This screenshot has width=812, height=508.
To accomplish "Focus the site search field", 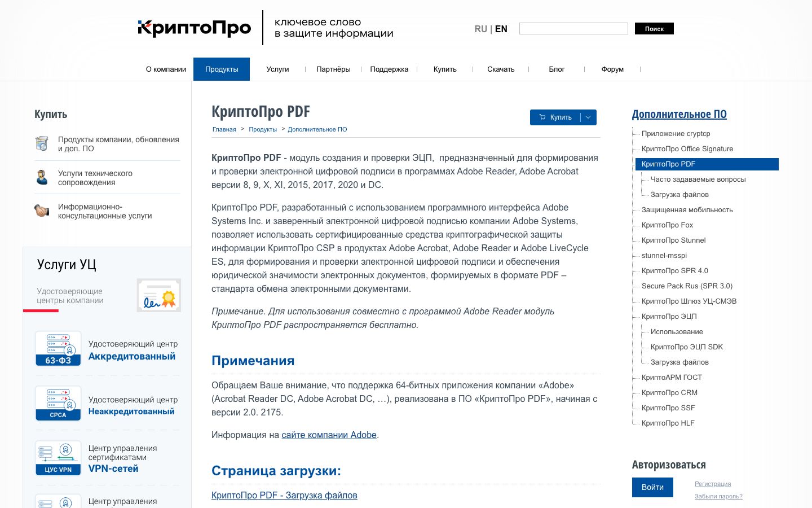I will click(573, 29).
